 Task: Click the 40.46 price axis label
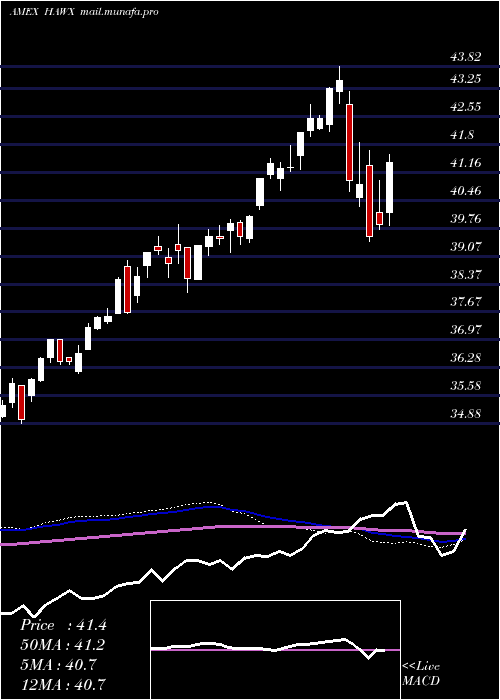466,191
